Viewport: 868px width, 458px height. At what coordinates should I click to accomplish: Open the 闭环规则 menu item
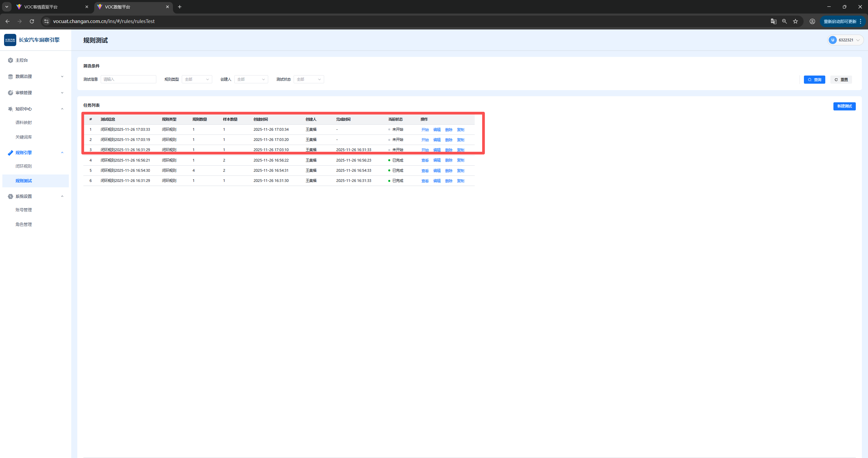[x=24, y=166]
